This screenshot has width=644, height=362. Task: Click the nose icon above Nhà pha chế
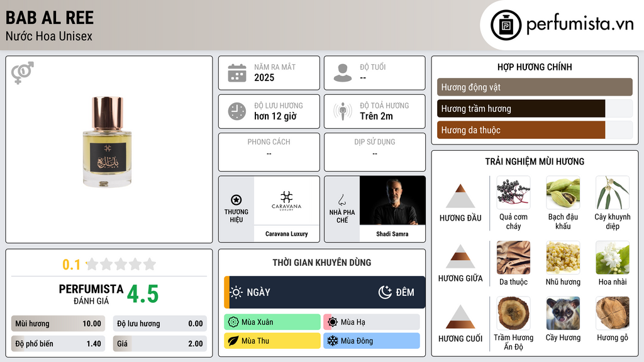point(341,200)
